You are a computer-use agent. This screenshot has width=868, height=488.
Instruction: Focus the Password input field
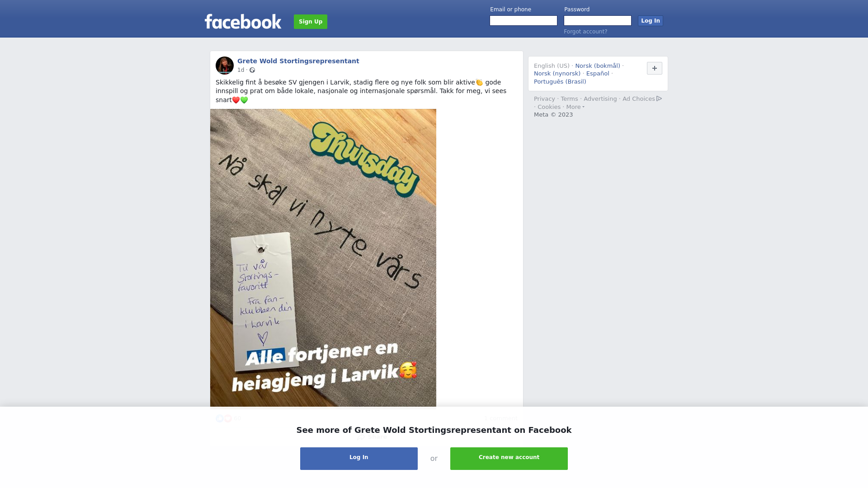(x=598, y=21)
